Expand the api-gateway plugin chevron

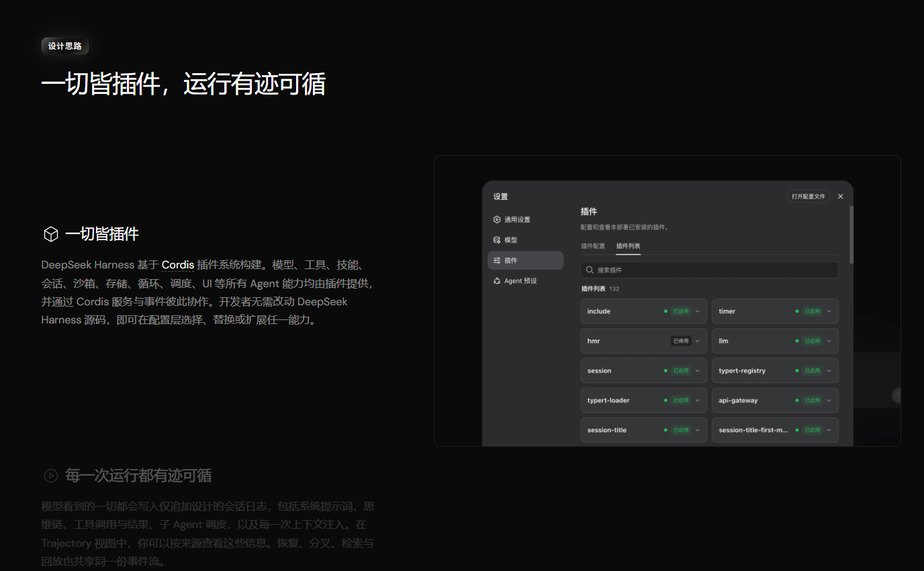(x=829, y=401)
